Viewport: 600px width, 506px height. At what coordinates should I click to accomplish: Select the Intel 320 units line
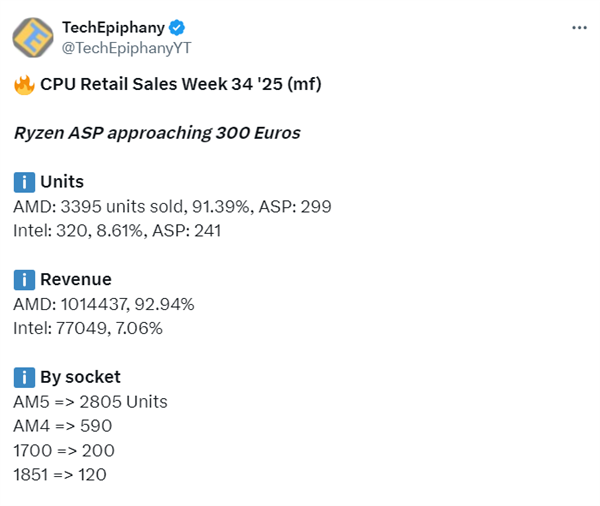point(117,230)
